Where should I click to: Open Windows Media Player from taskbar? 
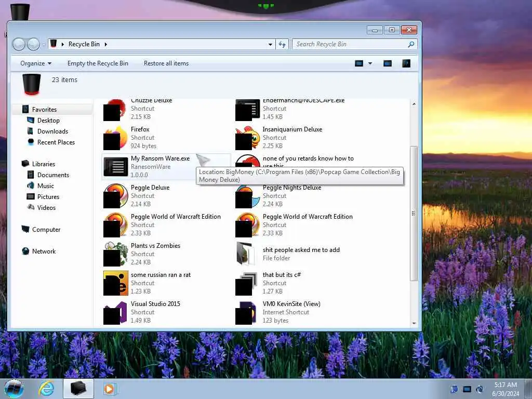[x=110, y=389]
